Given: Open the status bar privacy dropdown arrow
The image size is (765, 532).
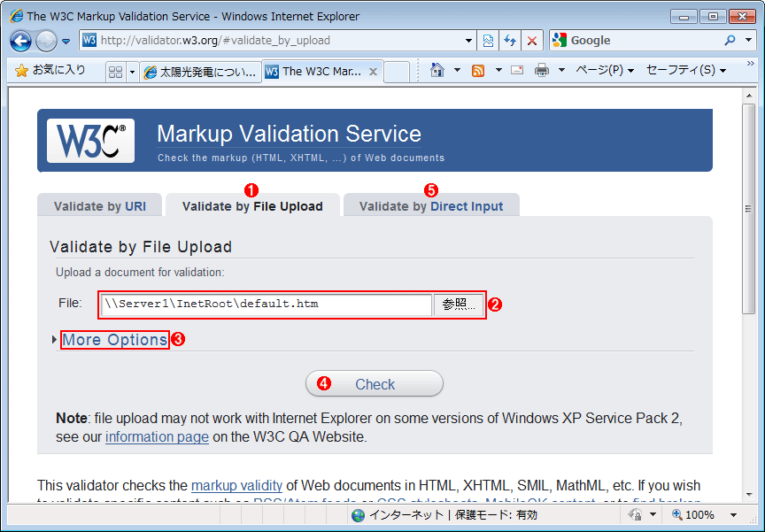Looking at the screenshot, I should 653,515.
